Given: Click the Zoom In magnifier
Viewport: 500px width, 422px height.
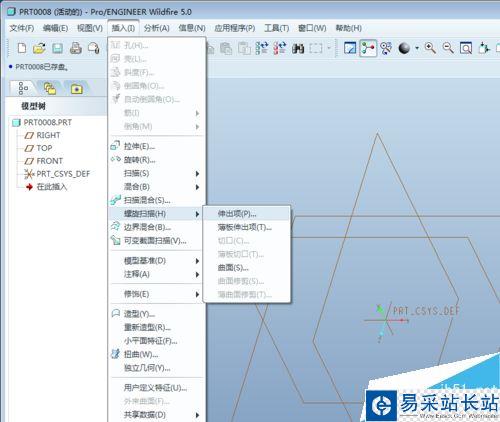Looking at the screenshot, I should tap(430, 48).
